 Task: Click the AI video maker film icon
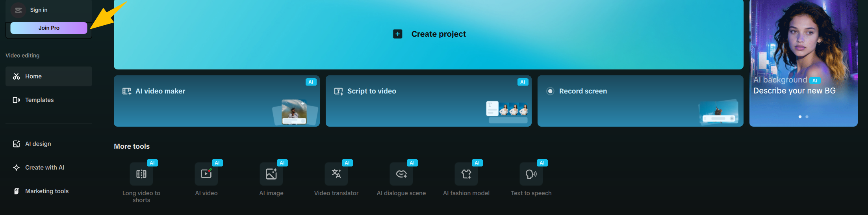pos(127,91)
